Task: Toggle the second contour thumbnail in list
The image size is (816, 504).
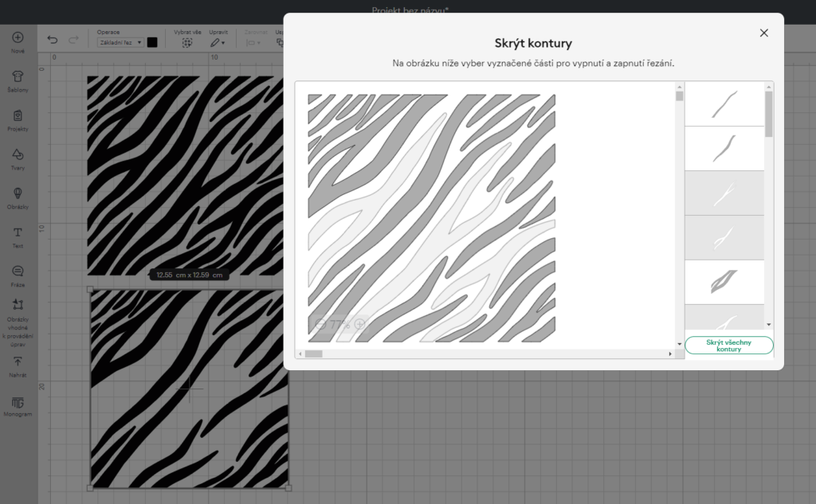Action: click(x=724, y=149)
